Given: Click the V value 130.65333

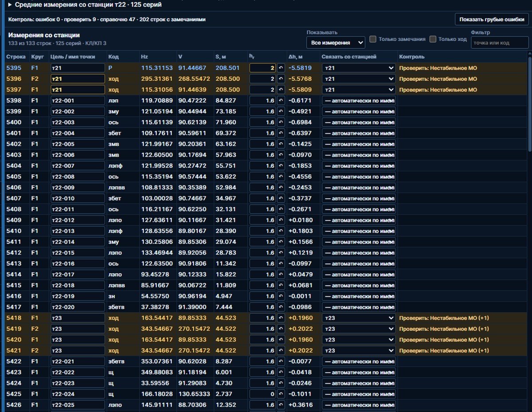Looking at the screenshot, I should pyautogui.click(x=194, y=394).
